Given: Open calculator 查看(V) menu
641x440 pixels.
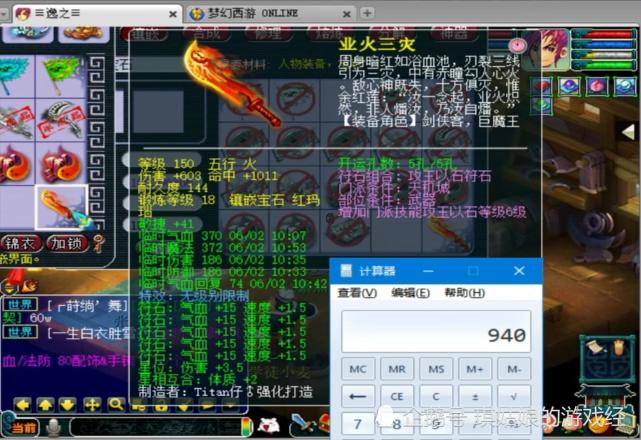Looking at the screenshot, I should pyautogui.click(x=357, y=293).
